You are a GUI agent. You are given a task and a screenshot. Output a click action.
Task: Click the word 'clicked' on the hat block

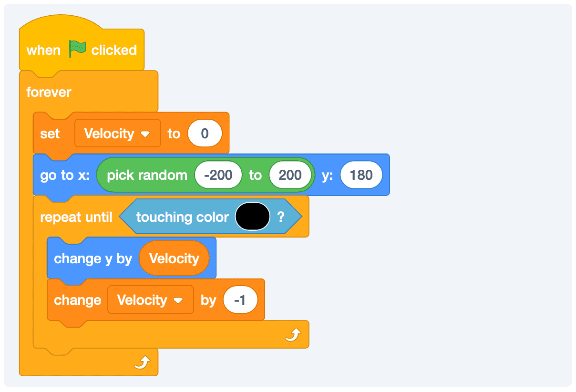114,50
